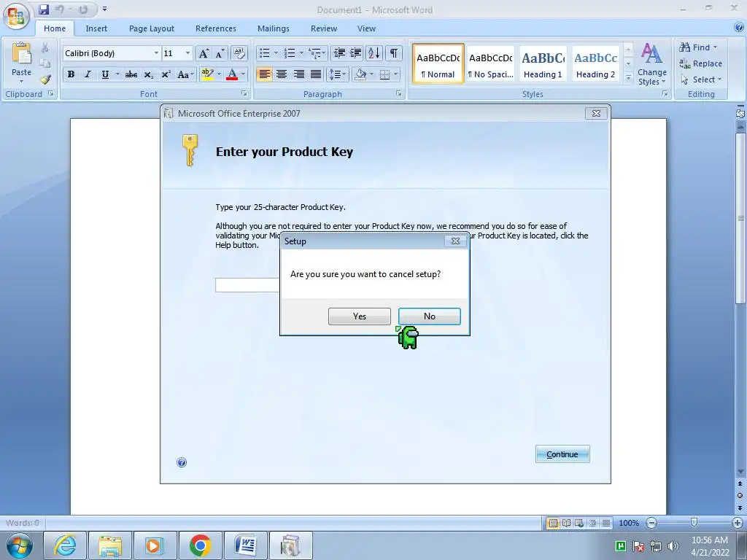Sort selected text alphabetically
747x560 pixels.
[374, 53]
